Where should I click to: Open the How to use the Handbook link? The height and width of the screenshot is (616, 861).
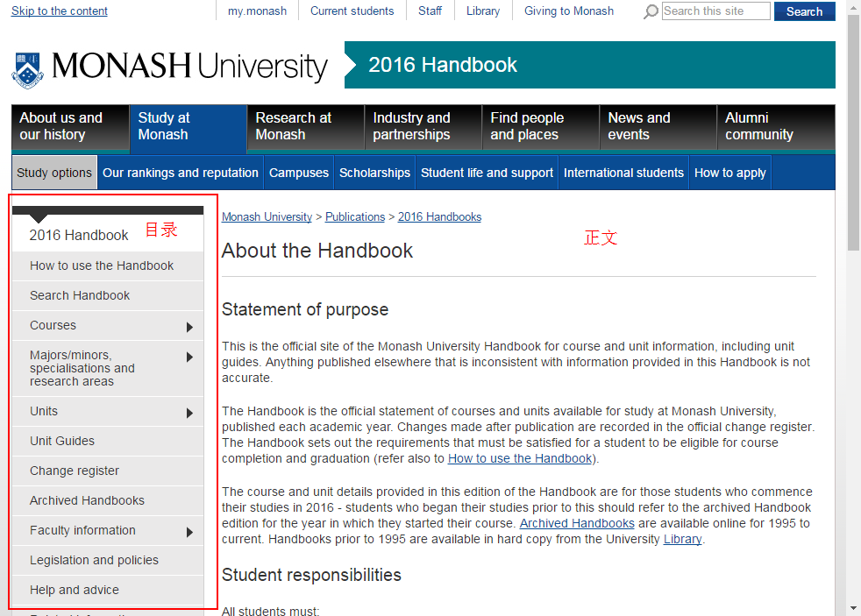point(519,457)
